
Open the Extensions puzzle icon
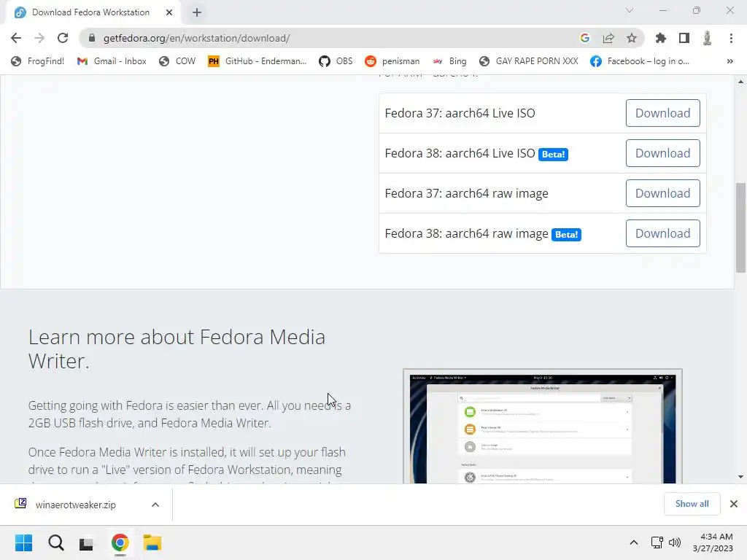pos(661,38)
